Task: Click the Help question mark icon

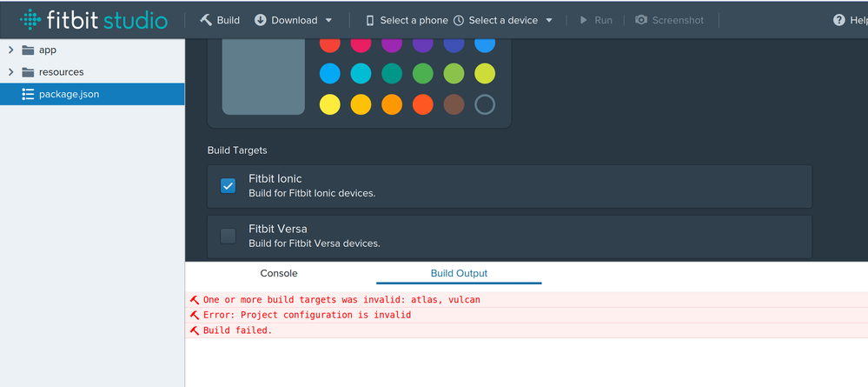Action: (x=838, y=20)
